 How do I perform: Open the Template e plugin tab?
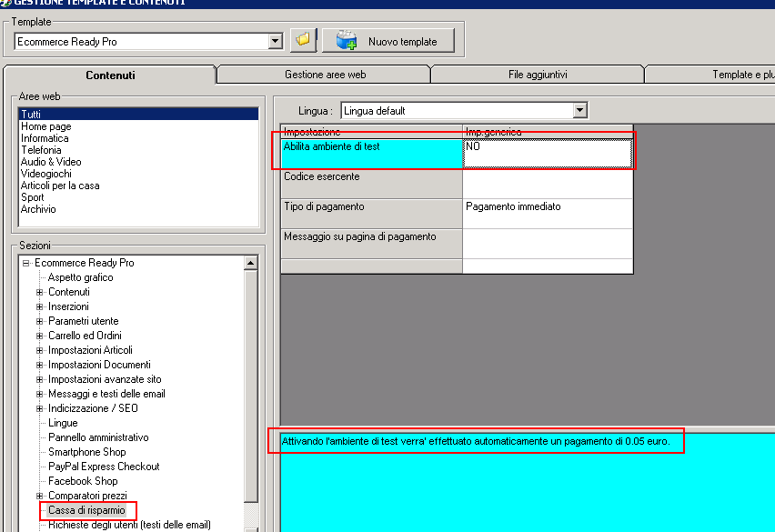coord(710,75)
